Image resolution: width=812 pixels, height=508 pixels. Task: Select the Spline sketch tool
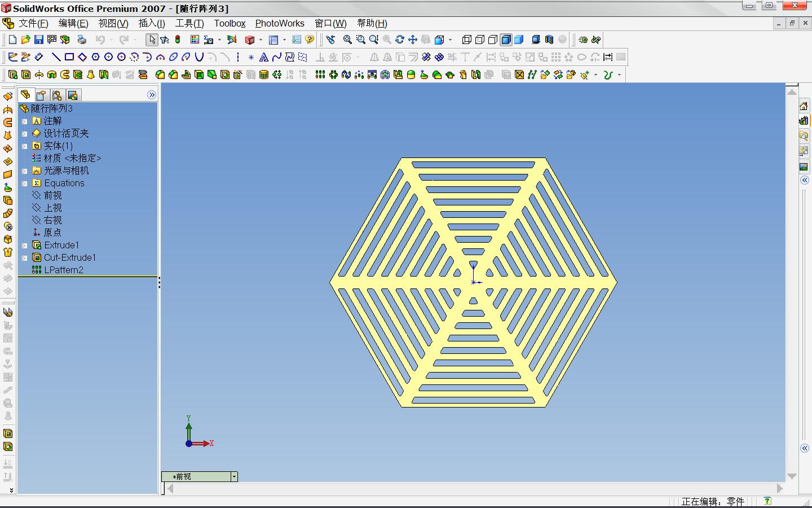pyautogui.click(x=277, y=57)
